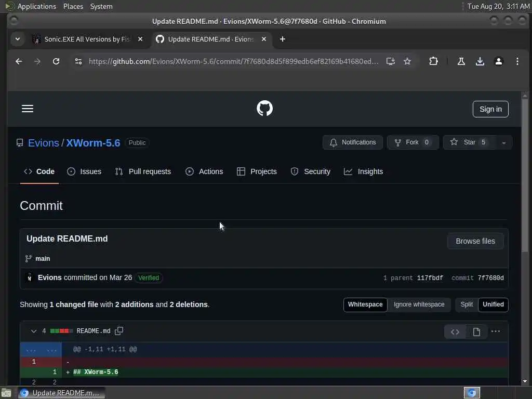Select the Whitespace option

pyautogui.click(x=365, y=304)
